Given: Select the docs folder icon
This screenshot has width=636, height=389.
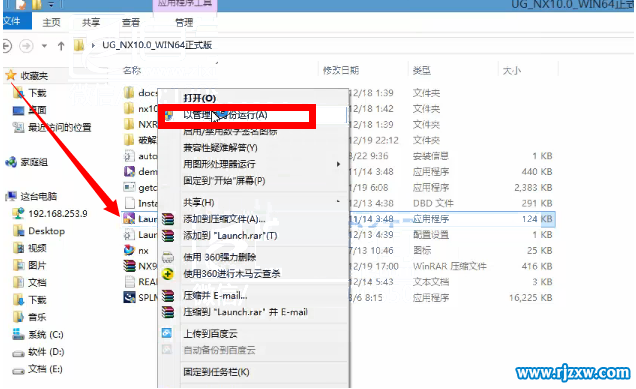Looking at the screenshot, I should pos(129,92).
